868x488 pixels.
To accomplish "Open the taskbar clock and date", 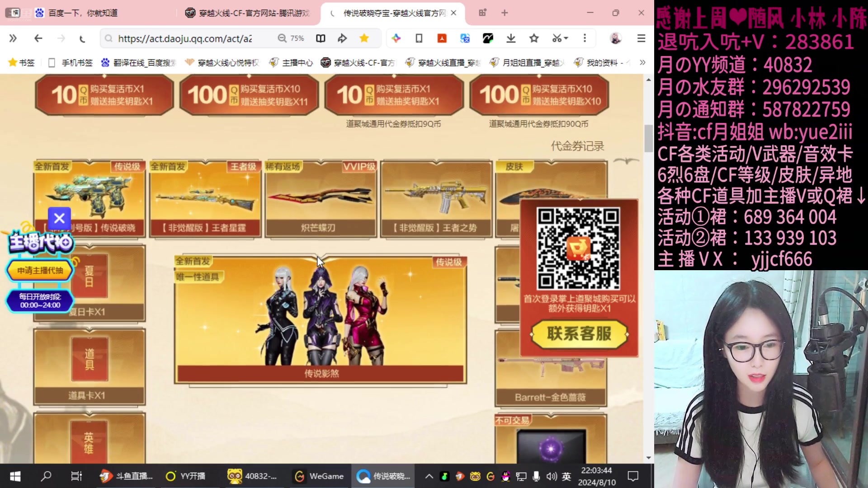I will coord(597,476).
